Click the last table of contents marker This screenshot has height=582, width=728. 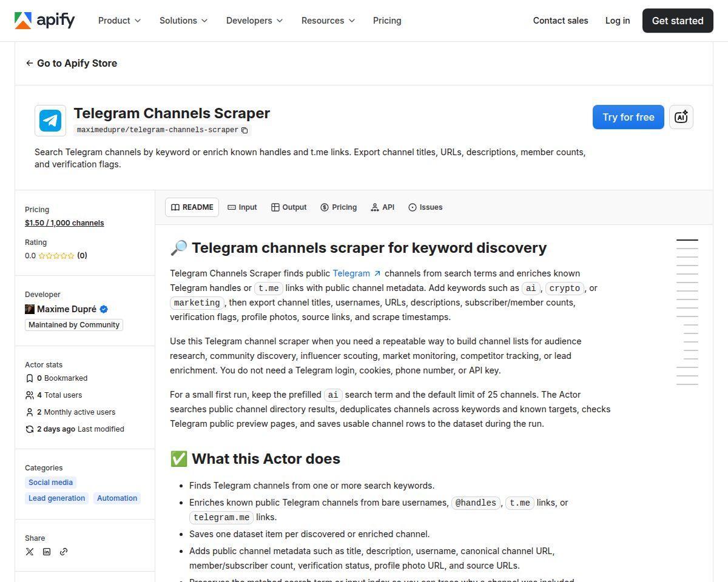687,384
